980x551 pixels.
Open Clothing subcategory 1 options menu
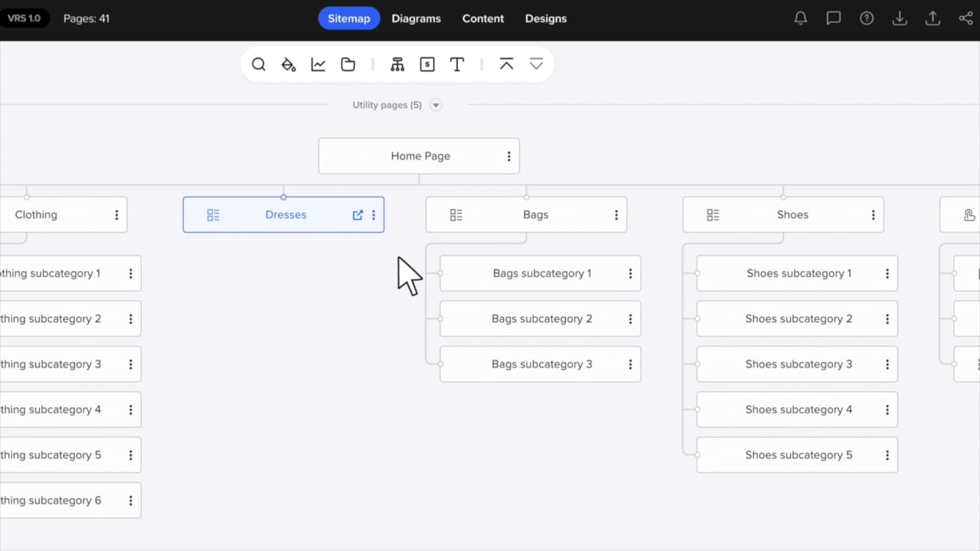click(131, 273)
